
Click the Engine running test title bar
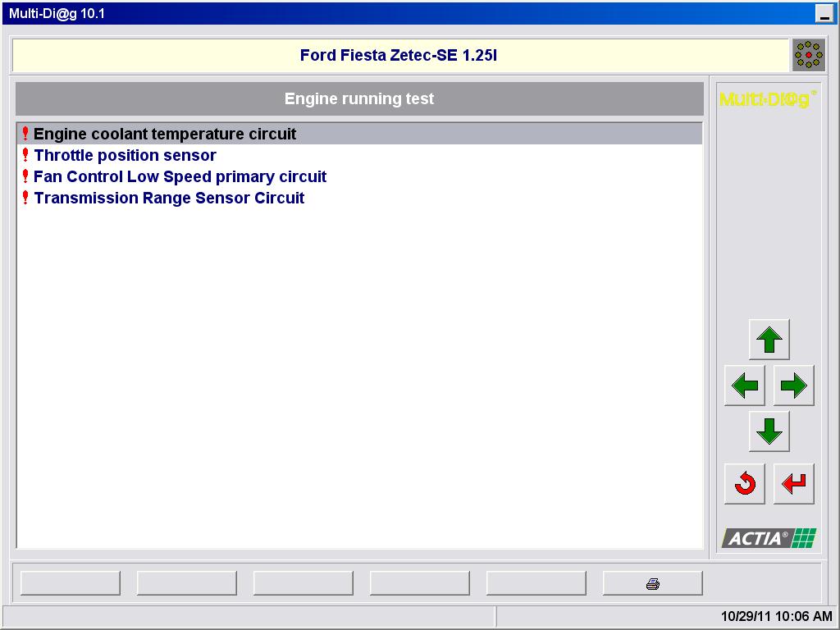pos(359,98)
